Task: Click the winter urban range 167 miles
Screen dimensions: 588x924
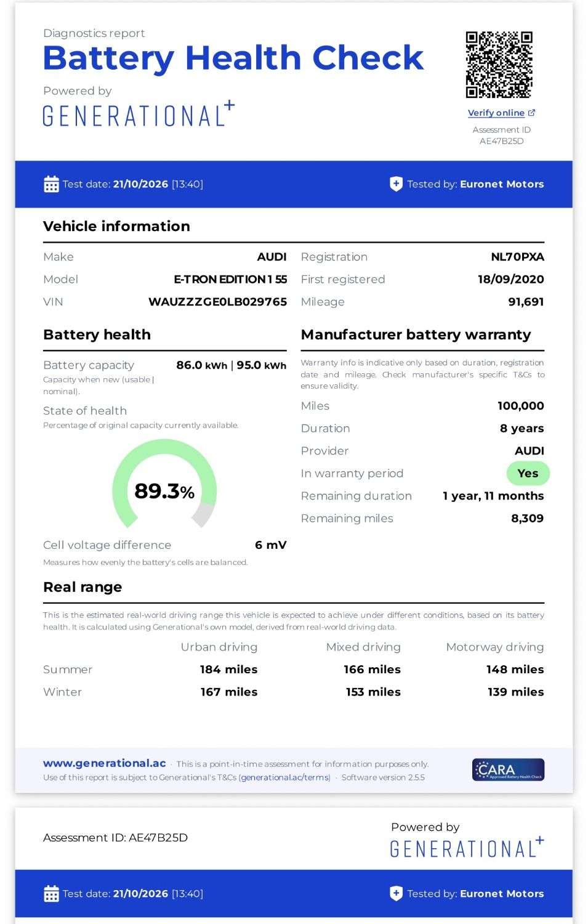Action: coord(229,692)
